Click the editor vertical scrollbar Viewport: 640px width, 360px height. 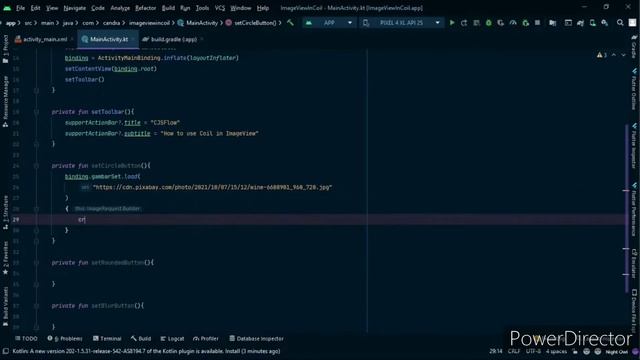[x=627, y=208]
